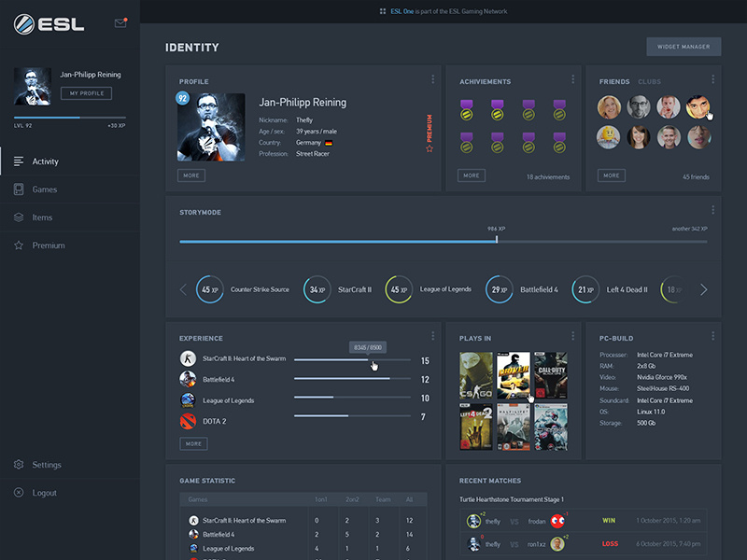This screenshot has width=747, height=560.
Task: Click Logout label in sidebar
Action: 44,493
